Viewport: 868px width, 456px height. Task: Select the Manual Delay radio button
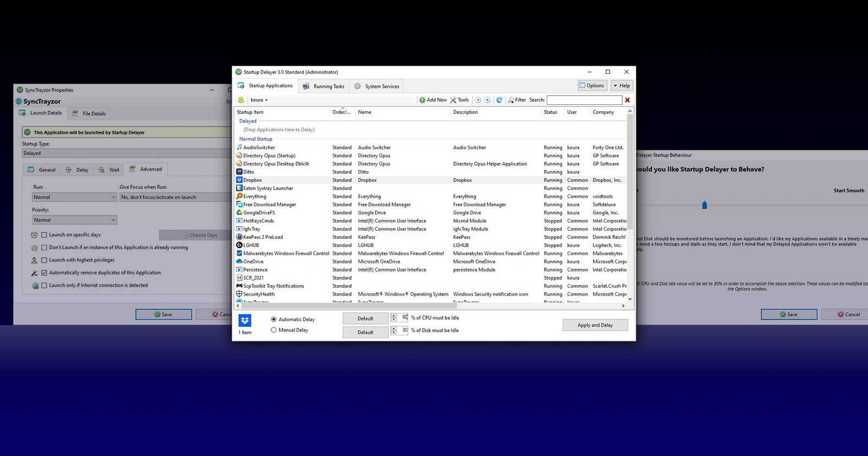point(273,330)
